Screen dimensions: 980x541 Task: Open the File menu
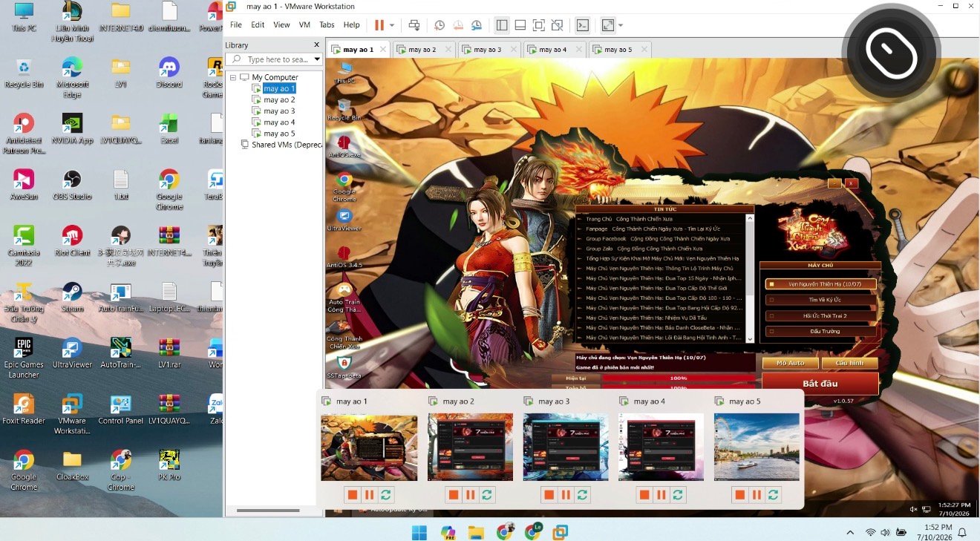236,24
